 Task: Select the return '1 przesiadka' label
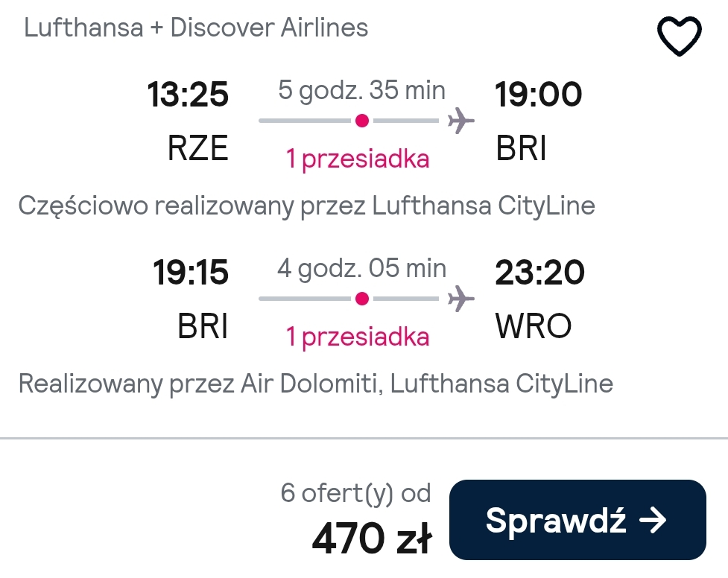[x=358, y=337]
